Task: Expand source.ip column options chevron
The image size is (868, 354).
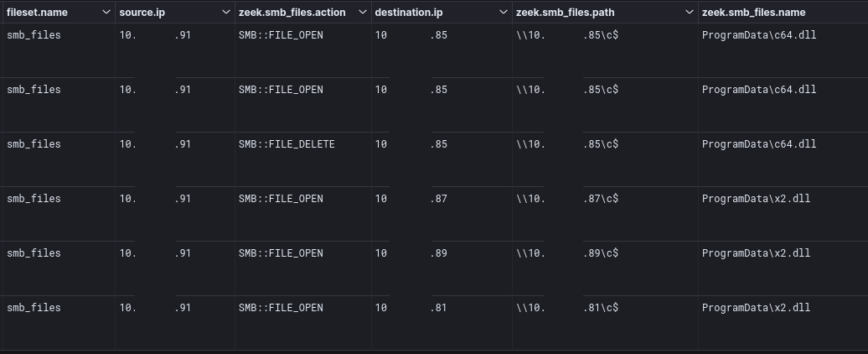Action: (226, 13)
